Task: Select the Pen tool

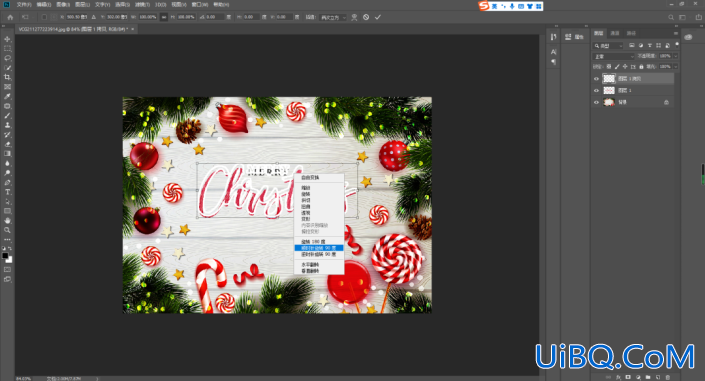Action: pyautogui.click(x=7, y=183)
